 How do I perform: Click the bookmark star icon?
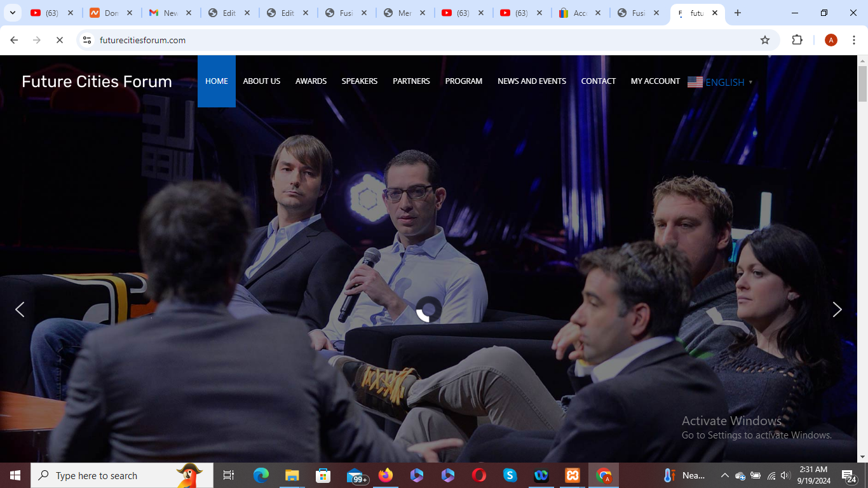(x=765, y=40)
